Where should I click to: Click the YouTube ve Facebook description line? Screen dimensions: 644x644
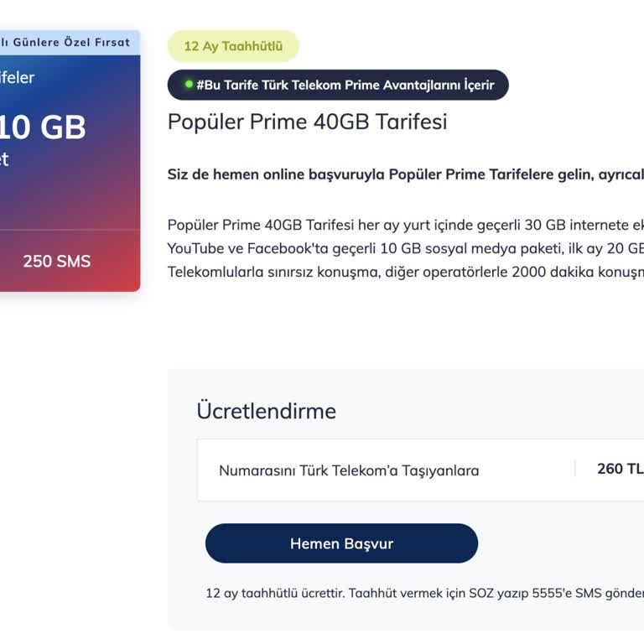tap(405, 248)
